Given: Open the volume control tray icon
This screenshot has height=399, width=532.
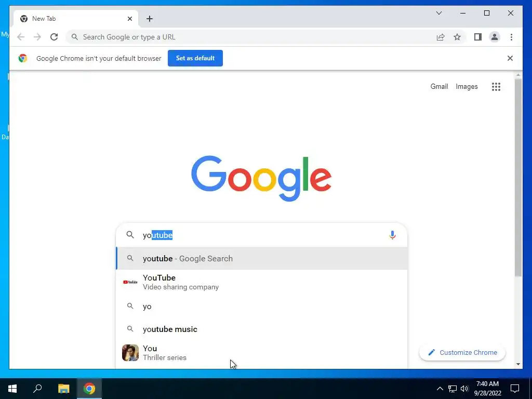Looking at the screenshot, I should point(464,389).
